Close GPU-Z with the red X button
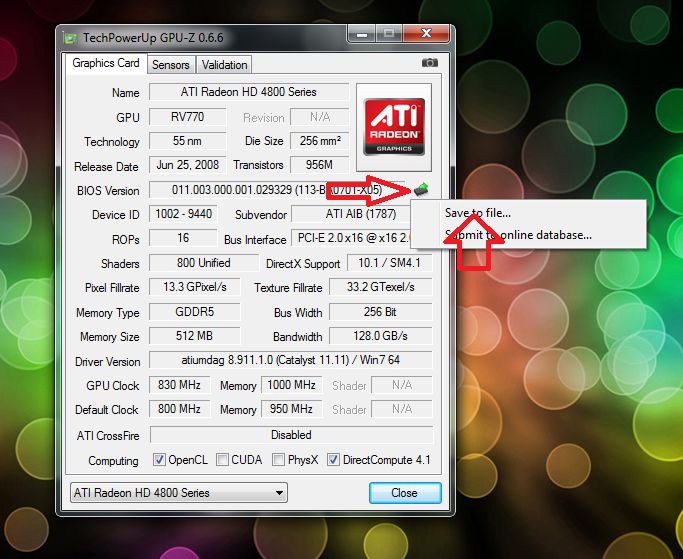The width and height of the screenshot is (683, 559). 426,33
